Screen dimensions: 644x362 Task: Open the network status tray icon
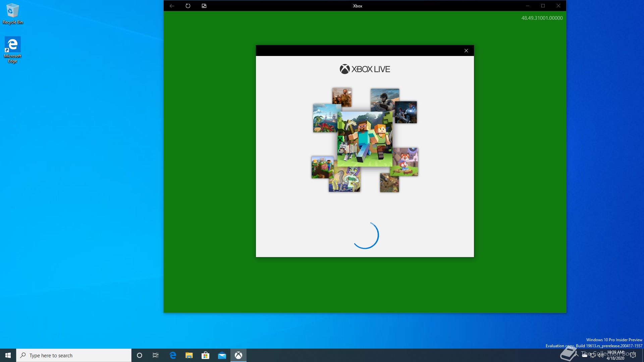pos(593,355)
